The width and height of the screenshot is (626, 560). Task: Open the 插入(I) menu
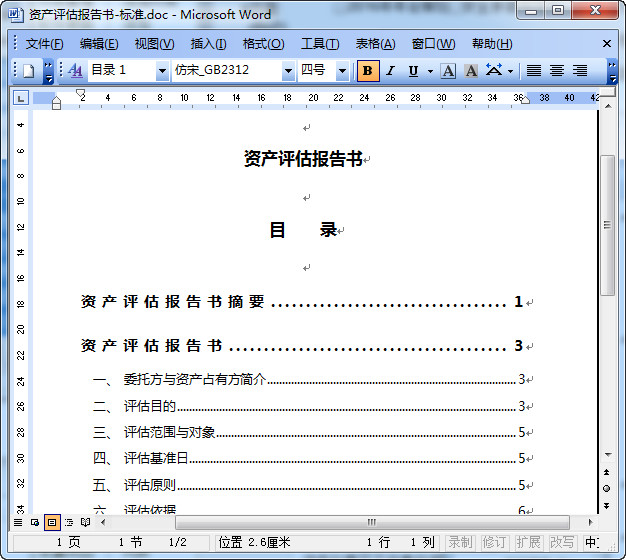tap(208, 44)
